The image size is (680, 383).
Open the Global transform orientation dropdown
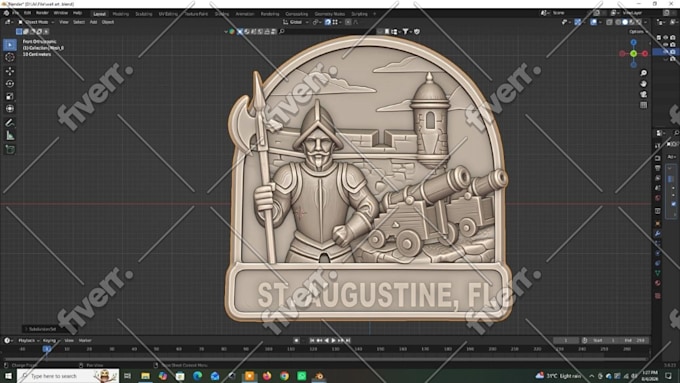point(296,22)
